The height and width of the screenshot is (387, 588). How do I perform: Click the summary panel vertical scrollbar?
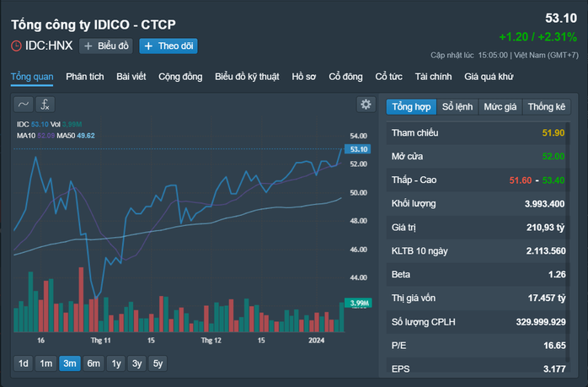click(568, 242)
